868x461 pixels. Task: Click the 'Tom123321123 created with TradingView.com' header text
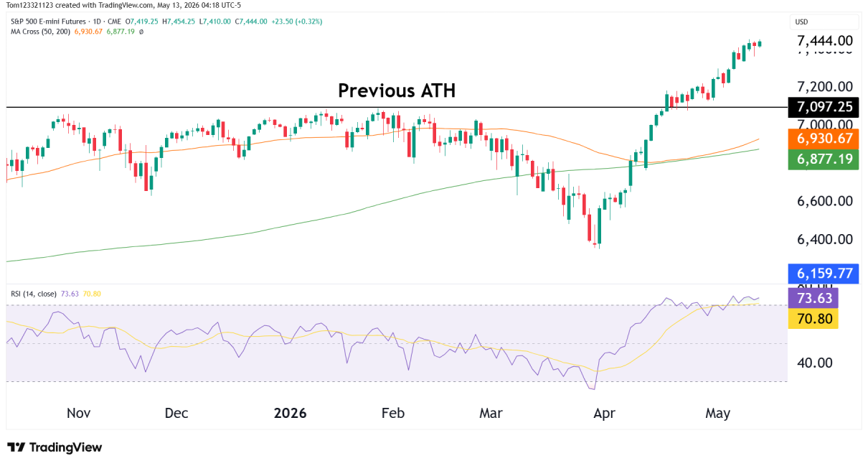click(80, 5)
